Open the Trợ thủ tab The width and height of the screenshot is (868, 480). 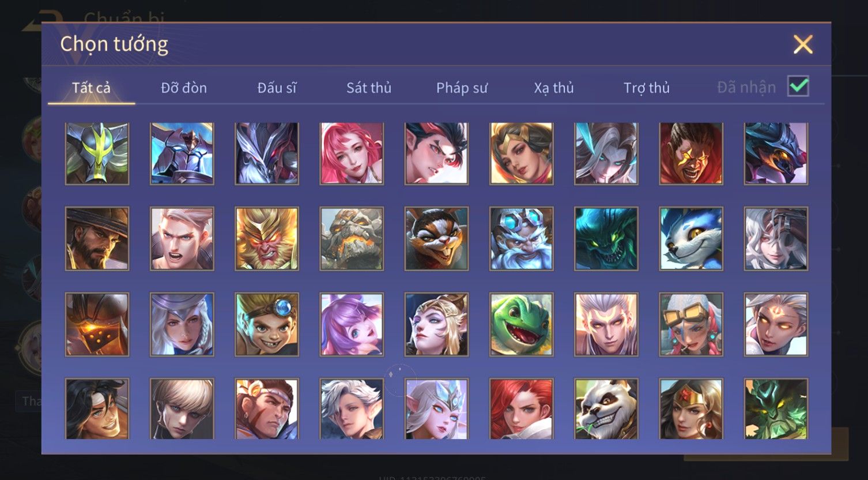(647, 88)
